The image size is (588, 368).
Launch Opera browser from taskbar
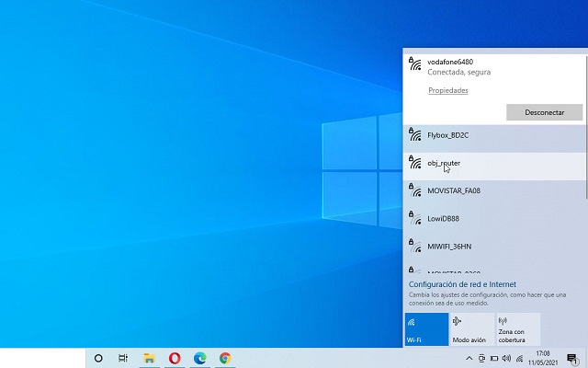click(175, 358)
